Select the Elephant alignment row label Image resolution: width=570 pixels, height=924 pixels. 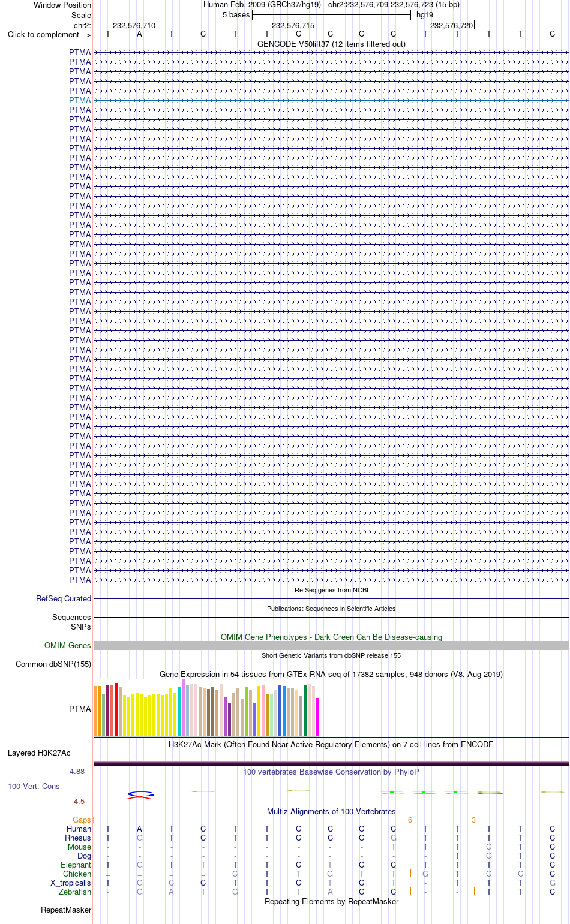click(76, 865)
